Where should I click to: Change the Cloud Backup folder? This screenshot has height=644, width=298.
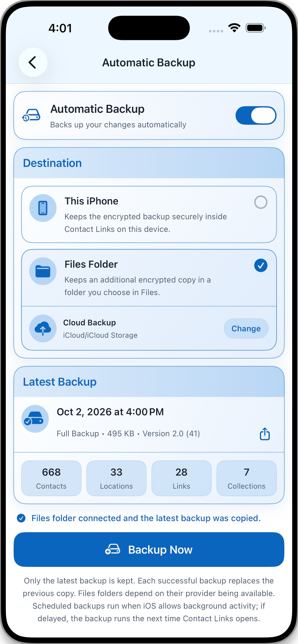(246, 328)
